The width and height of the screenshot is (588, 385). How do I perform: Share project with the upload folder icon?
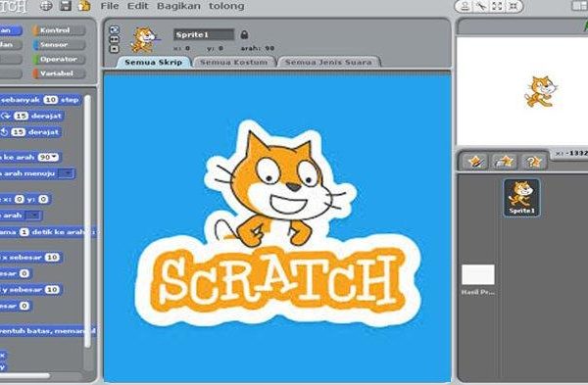[x=84, y=6]
